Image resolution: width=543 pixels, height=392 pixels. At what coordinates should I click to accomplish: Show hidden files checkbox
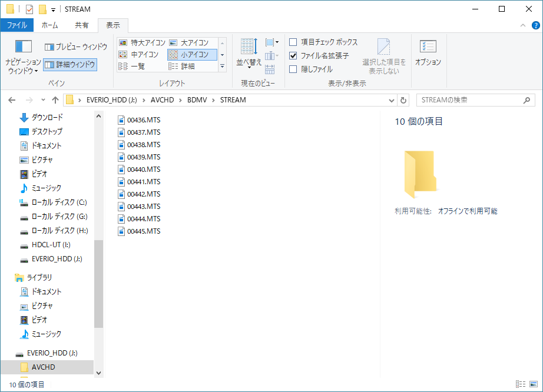(310, 69)
